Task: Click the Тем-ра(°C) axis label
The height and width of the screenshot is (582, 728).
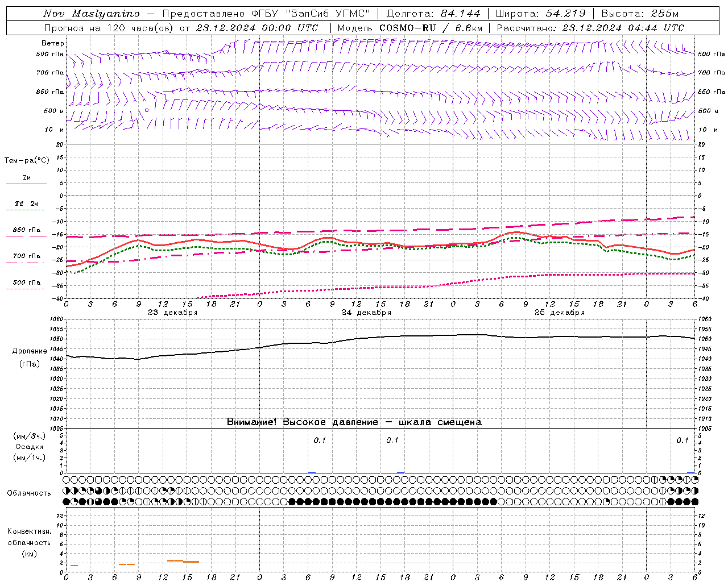Action: tap(27, 161)
